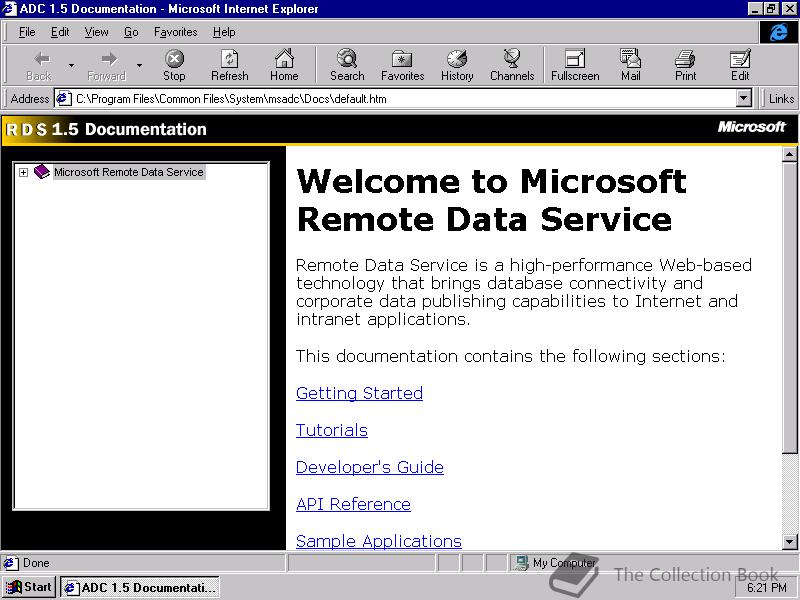Click the Microsoft logo in banner
The height and width of the screenshot is (600, 800).
click(x=751, y=127)
